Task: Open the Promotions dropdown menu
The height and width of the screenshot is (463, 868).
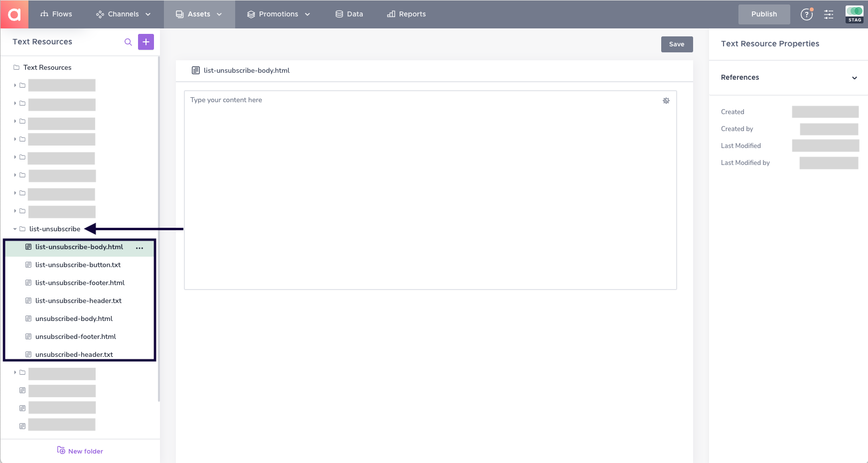Action: pyautogui.click(x=279, y=14)
